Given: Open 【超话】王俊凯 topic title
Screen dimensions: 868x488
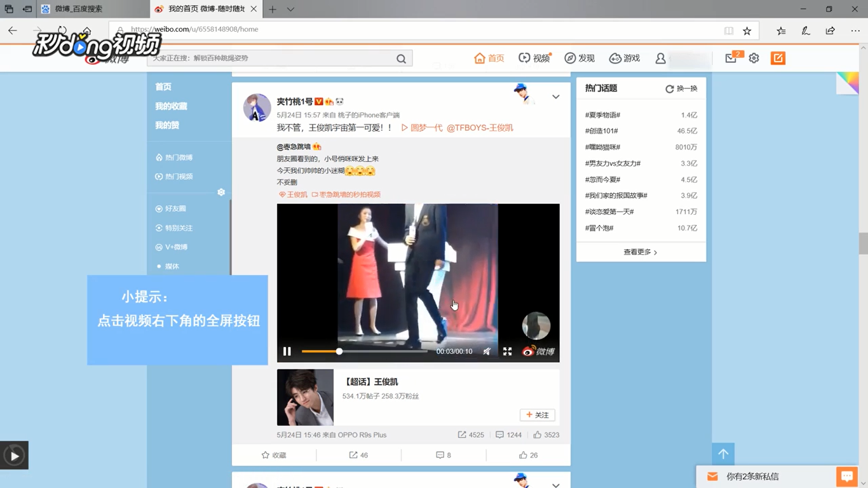Looking at the screenshot, I should coord(370,382).
